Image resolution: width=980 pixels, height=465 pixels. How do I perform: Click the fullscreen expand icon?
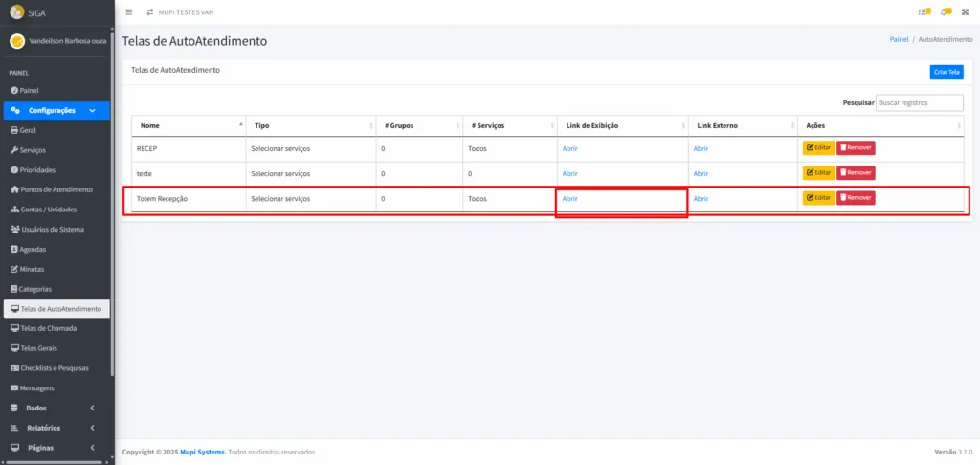[966, 12]
